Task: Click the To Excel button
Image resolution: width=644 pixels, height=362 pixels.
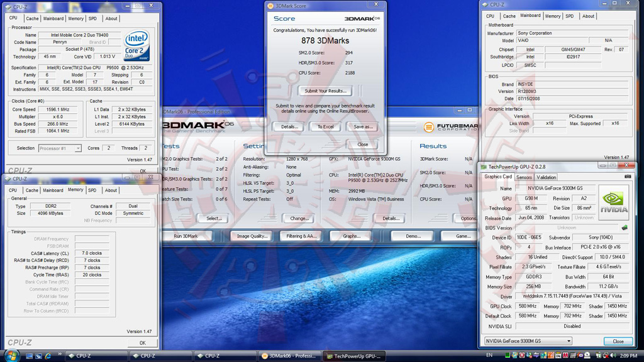Action: click(325, 127)
